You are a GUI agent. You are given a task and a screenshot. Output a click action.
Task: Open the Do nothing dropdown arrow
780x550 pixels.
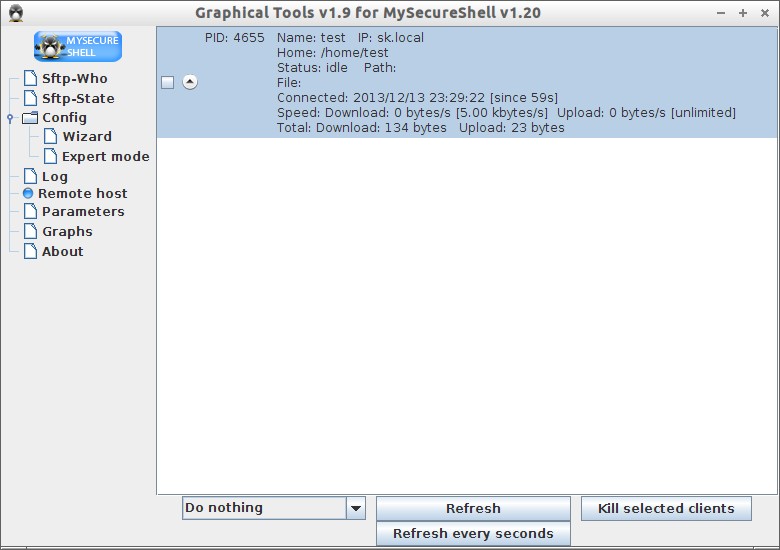tap(356, 508)
